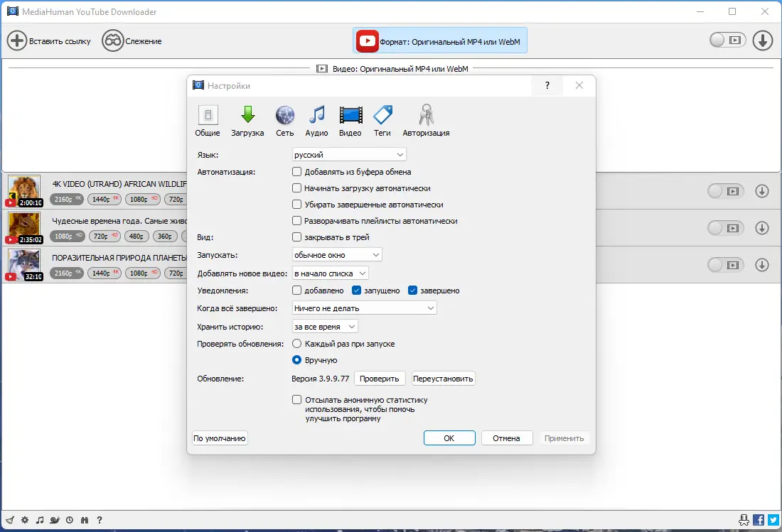
Task: Open Когда всё завершено dropdown
Action: tap(364, 308)
